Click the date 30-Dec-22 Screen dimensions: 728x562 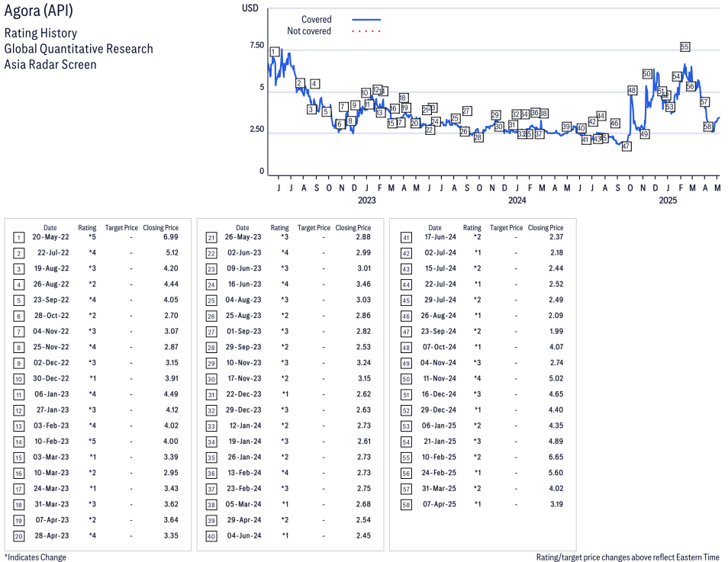(x=50, y=379)
